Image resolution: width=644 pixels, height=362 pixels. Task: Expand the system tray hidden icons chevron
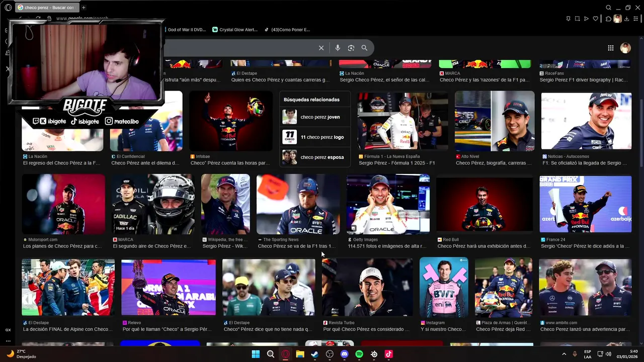[x=564, y=354]
